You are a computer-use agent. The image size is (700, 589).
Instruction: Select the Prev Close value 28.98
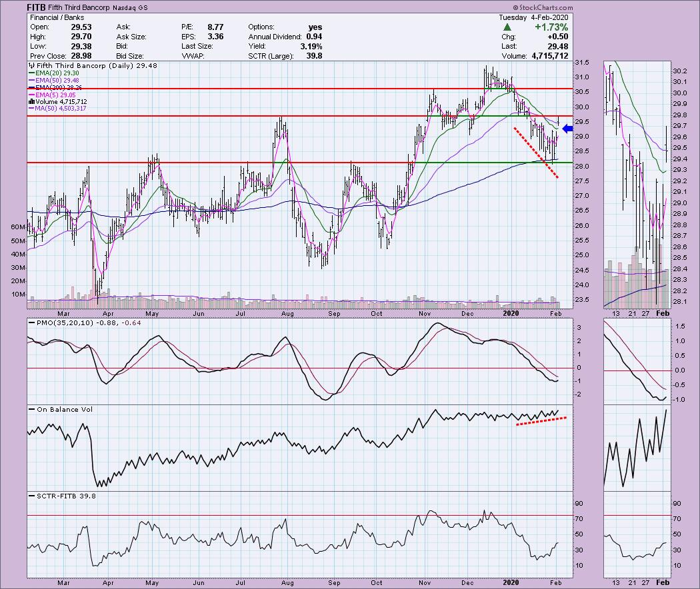click(x=81, y=56)
